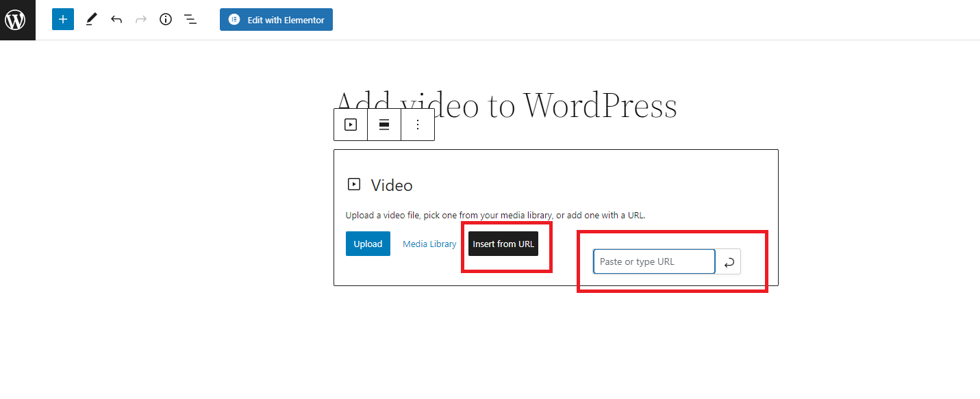Undo the last change with the undo arrow

point(116,20)
